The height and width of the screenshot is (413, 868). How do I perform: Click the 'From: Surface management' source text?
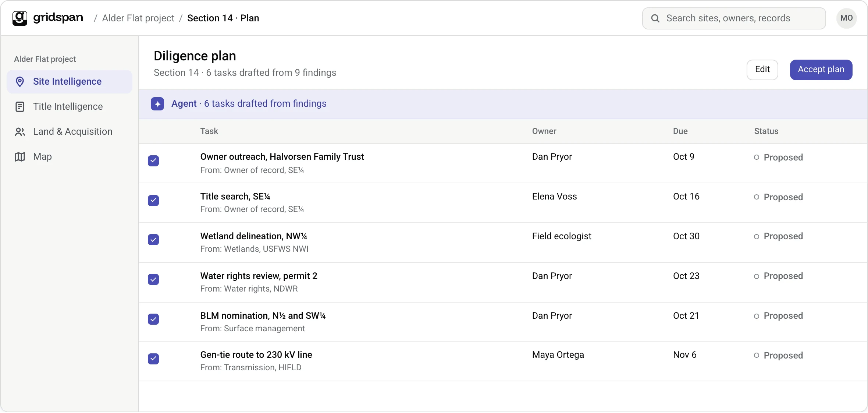pos(252,329)
